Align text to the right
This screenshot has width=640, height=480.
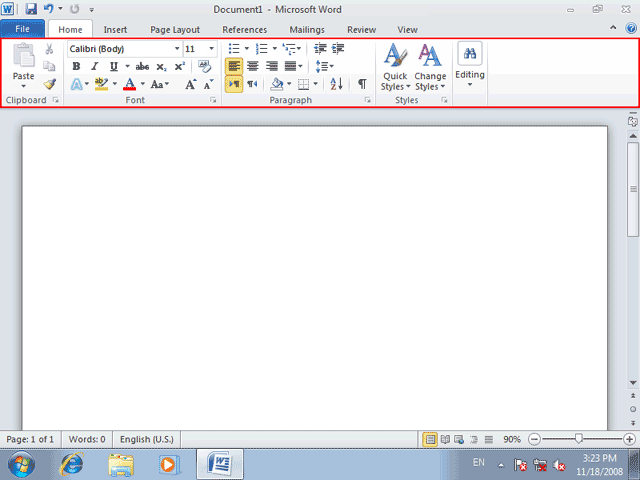[271, 66]
